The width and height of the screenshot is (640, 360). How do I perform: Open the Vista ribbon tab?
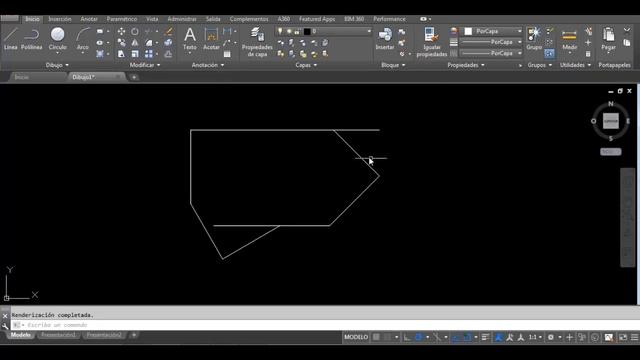pyautogui.click(x=152, y=19)
